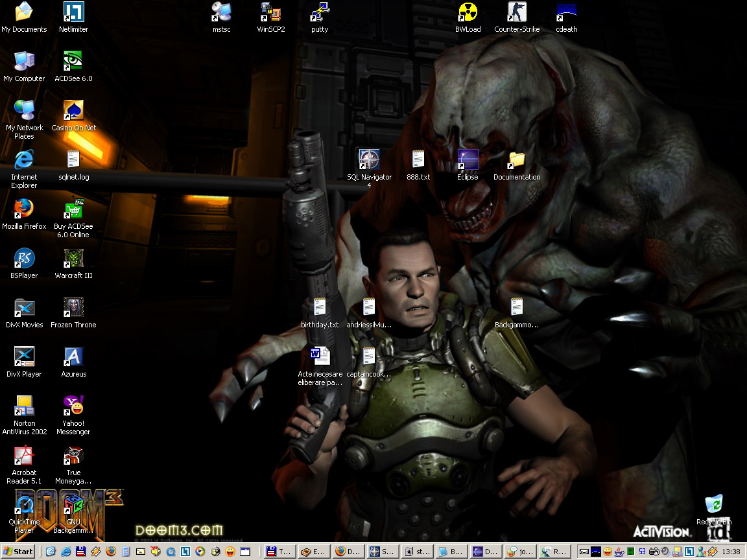Screen dimensions: 747x560
Task: Select the captaincook text file
Action: (369, 362)
